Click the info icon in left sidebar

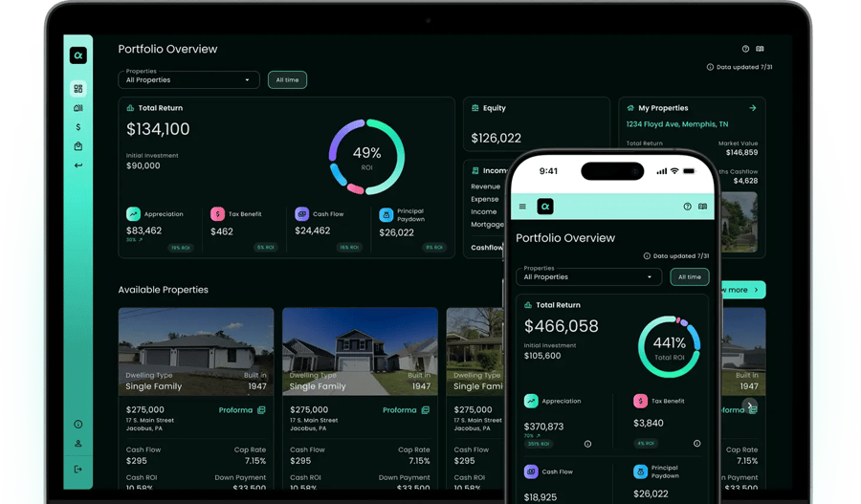78,424
